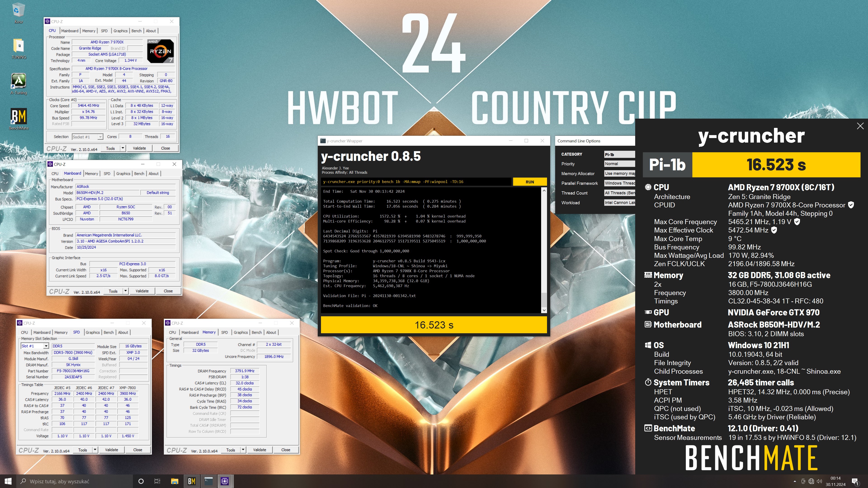Launch BenchMate from its desktop icon
Image resolution: width=868 pixels, height=488 pixels.
19,119
